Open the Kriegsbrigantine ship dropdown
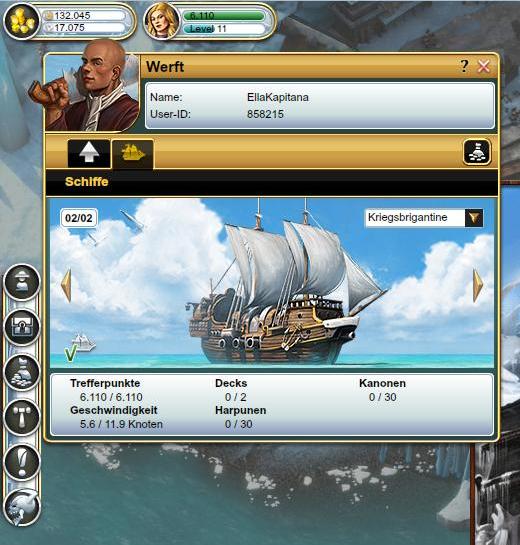Screen dimensions: 520x545 (x=424, y=218)
